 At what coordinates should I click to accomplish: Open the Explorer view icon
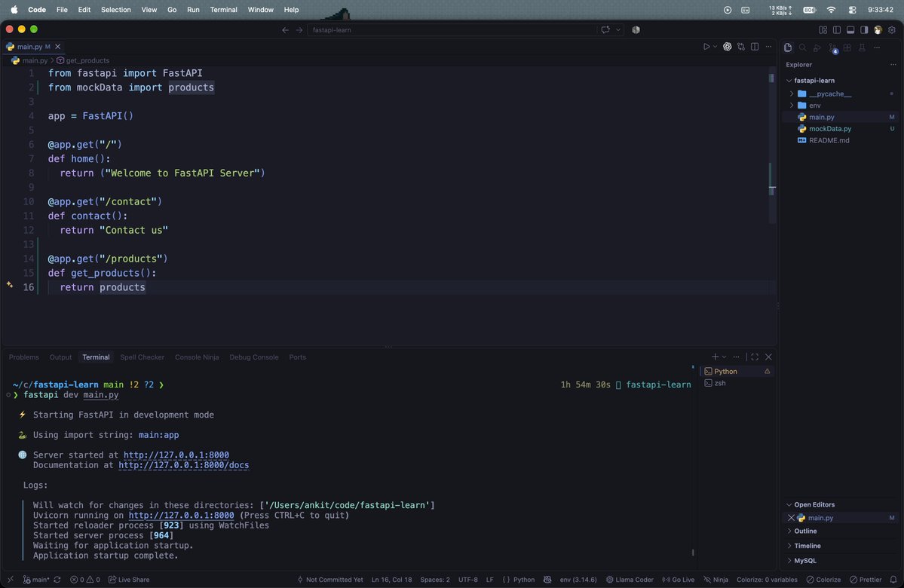coord(788,47)
